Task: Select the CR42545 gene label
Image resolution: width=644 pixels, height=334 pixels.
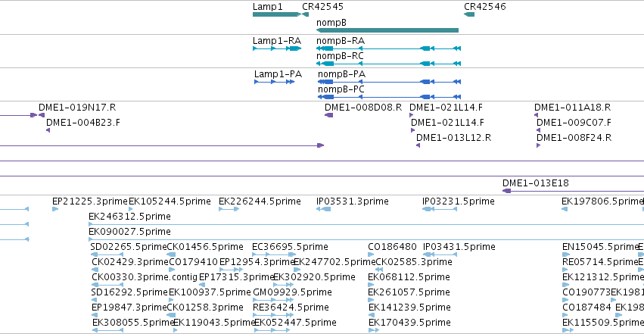Action: (323, 7)
